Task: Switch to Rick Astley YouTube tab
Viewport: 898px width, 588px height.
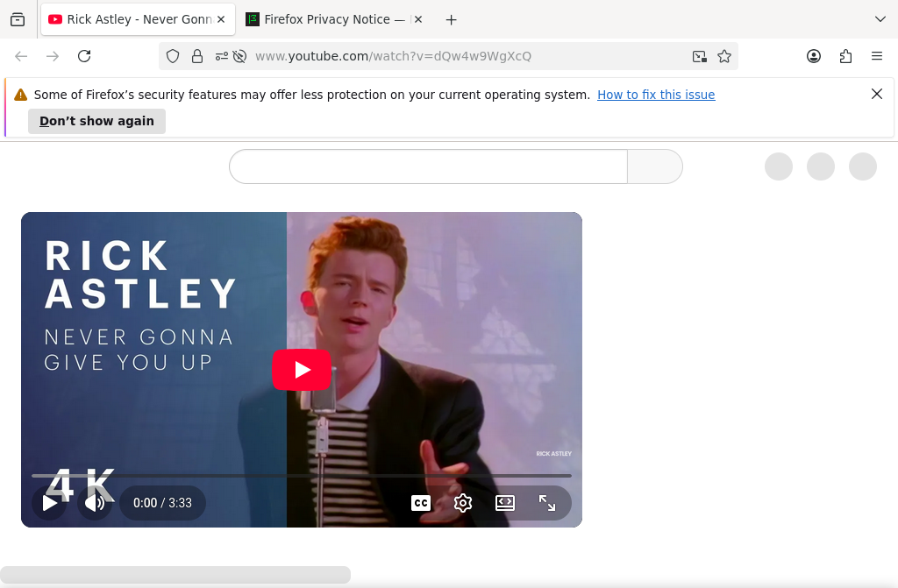Action: (x=138, y=19)
